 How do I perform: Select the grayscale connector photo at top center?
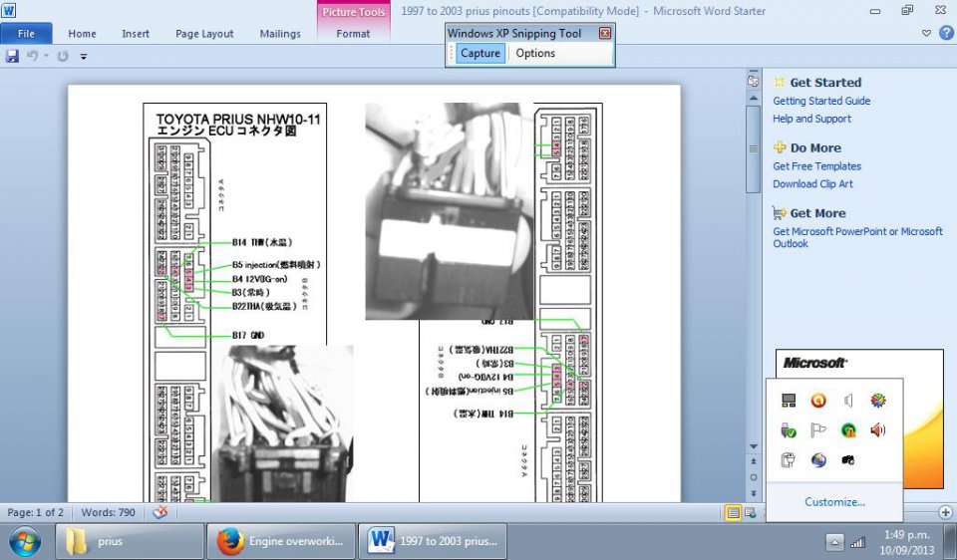[x=450, y=211]
